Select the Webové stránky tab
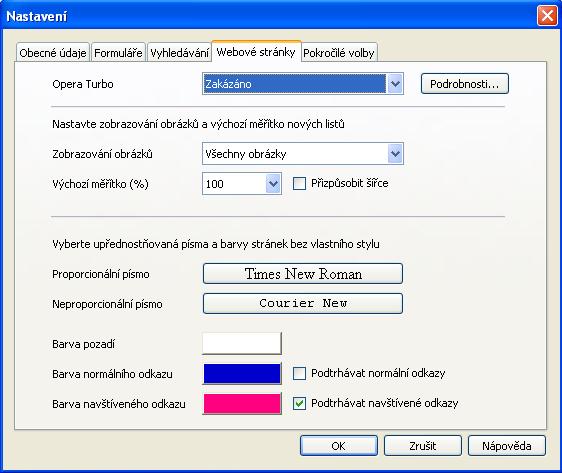 click(256, 52)
